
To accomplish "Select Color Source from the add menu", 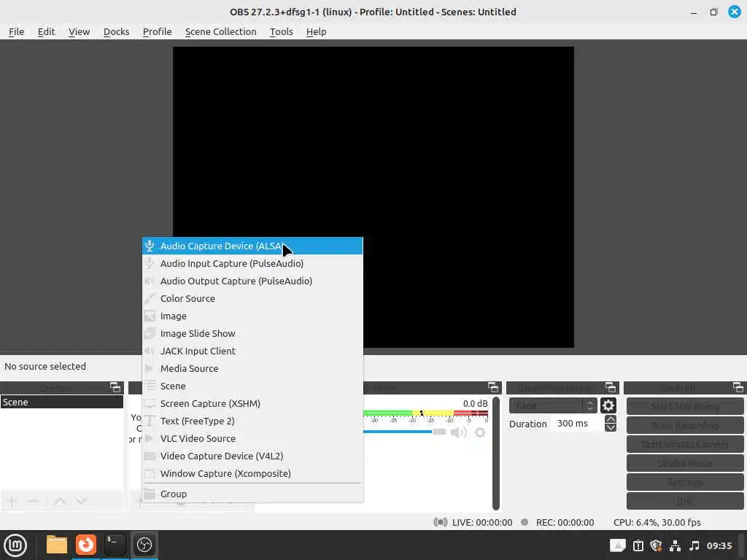I will pos(252,298).
